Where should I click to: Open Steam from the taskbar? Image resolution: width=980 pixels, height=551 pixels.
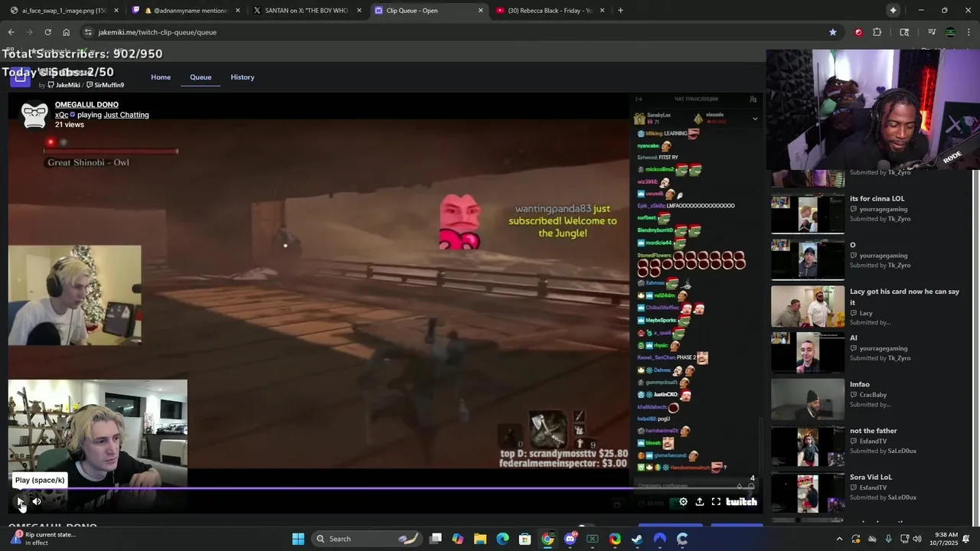638,539
